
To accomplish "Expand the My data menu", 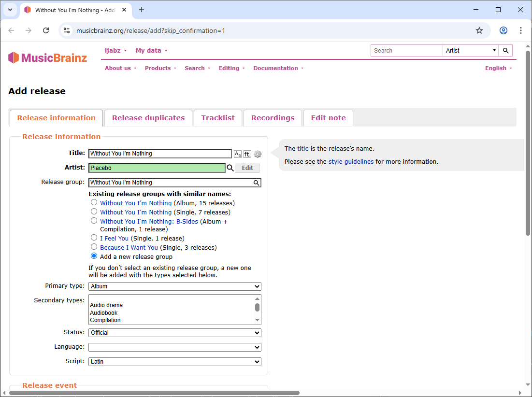I will click(151, 51).
